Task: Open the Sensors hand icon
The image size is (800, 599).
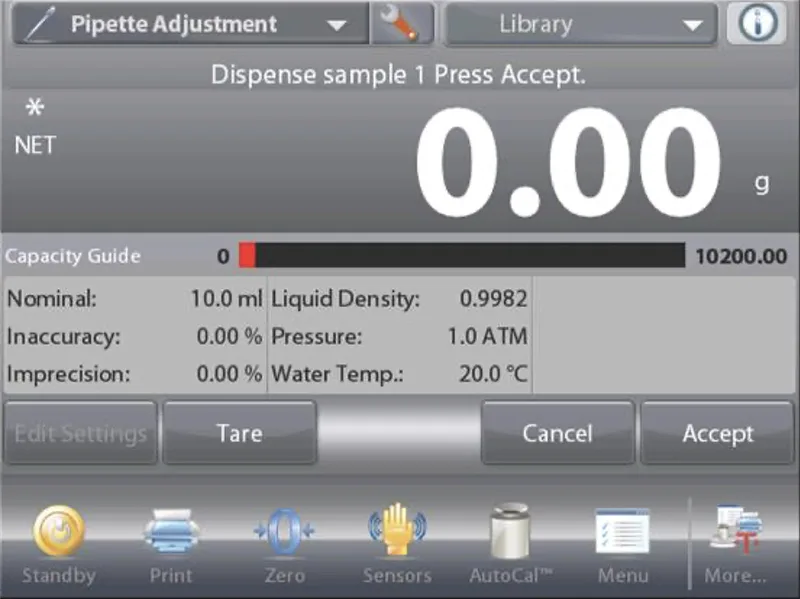Action: point(397,532)
